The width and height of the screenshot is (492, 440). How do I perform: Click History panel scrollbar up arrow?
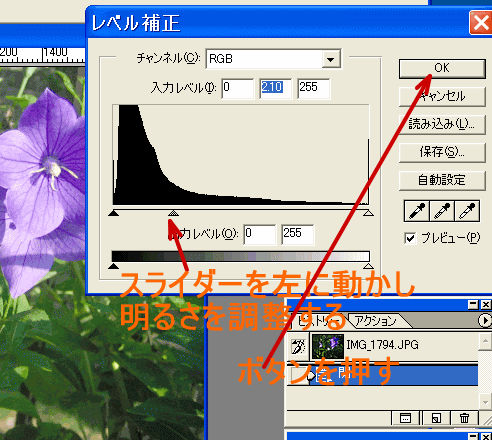(485, 341)
